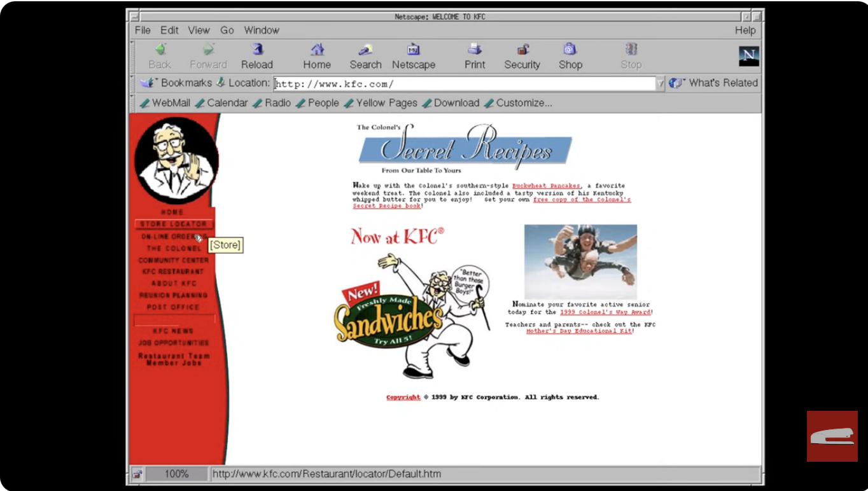Select the Search icon in the Netscape toolbar
This screenshot has width=868, height=491.
coord(365,55)
